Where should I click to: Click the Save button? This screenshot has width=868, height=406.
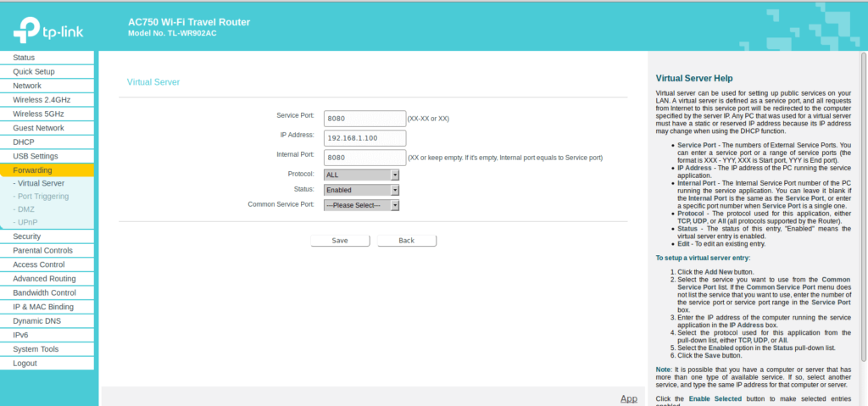click(340, 241)
